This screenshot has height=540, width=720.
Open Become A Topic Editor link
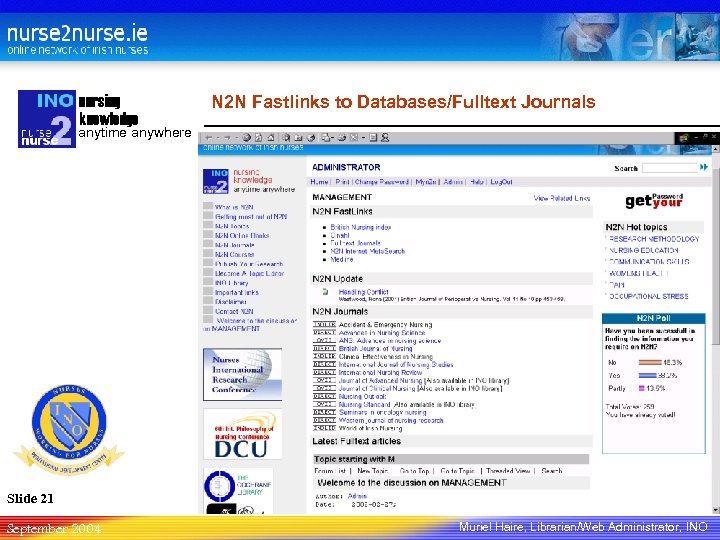coord(249,273)
